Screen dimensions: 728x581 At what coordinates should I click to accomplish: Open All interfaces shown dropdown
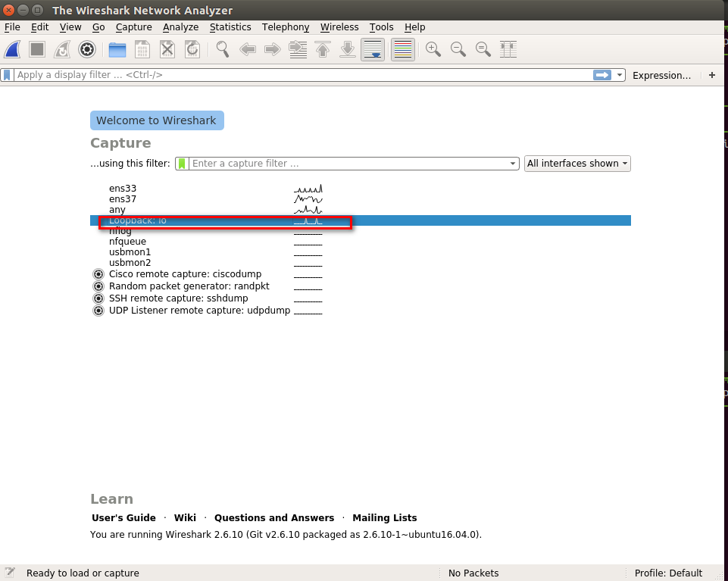(577, 164)
